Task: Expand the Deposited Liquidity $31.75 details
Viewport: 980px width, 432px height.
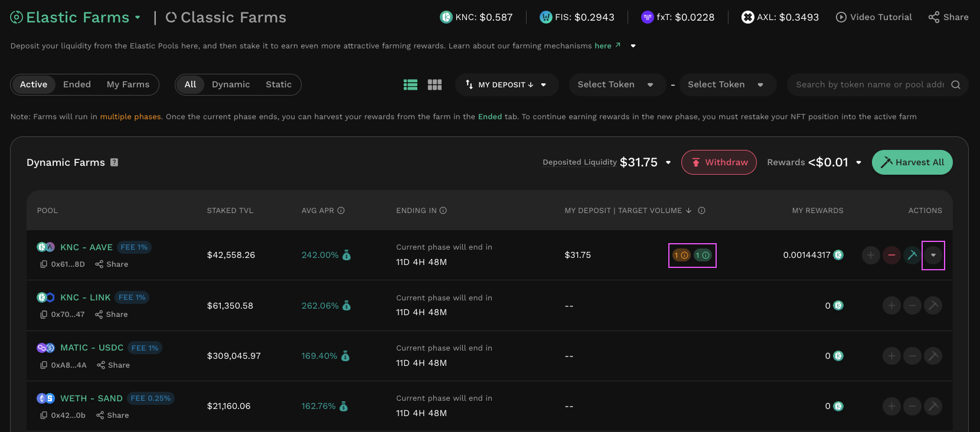Action: coord(668,163)
